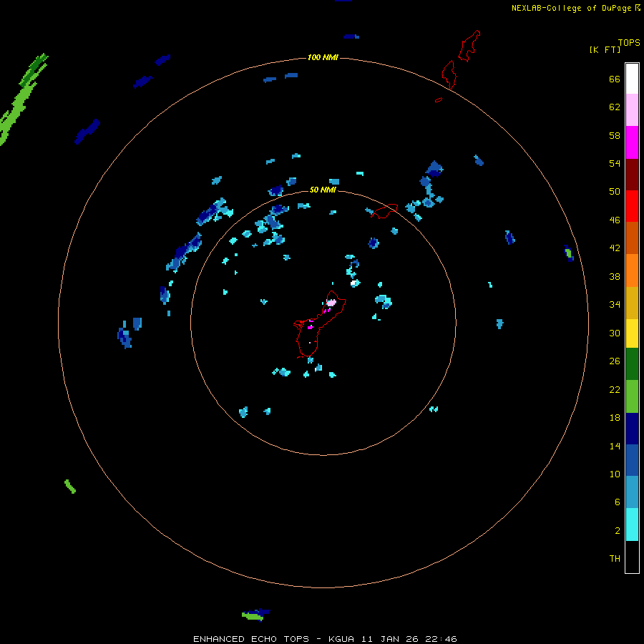Click the legend value 46
The width and height of the screenshot is (644, 644).
pyautogui.click(x=615, y=220)
